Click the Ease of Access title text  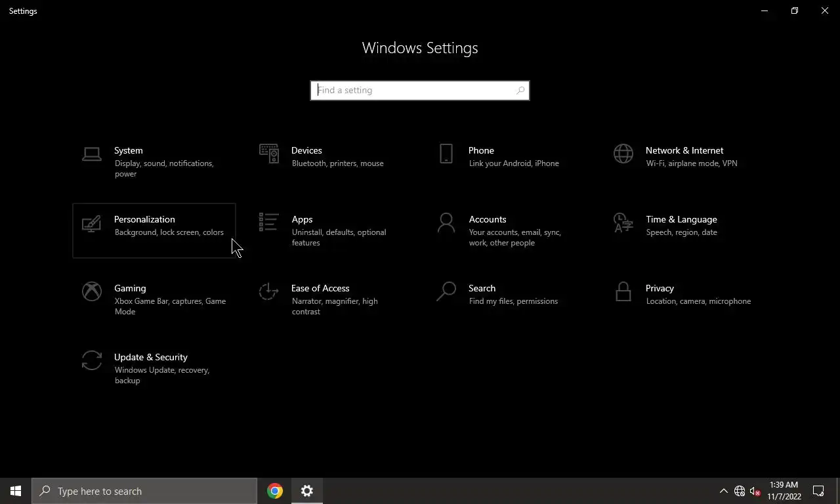(320, 288)
